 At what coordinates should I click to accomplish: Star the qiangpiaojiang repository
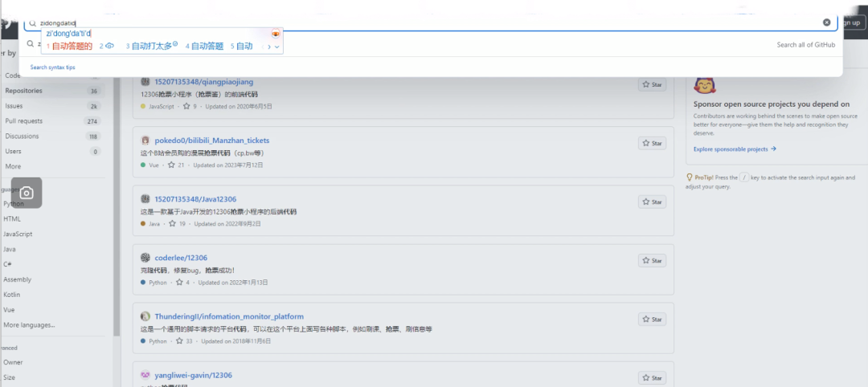[652, 84]
